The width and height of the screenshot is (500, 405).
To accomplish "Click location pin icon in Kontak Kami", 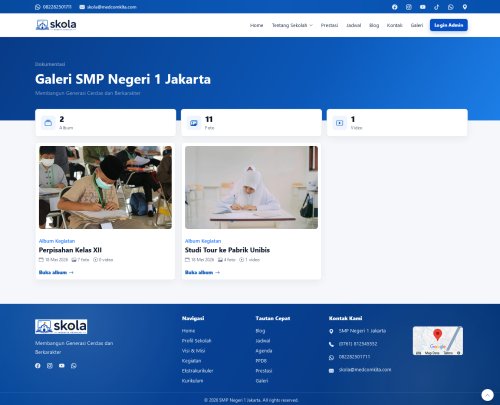I will tap(331, 331).
